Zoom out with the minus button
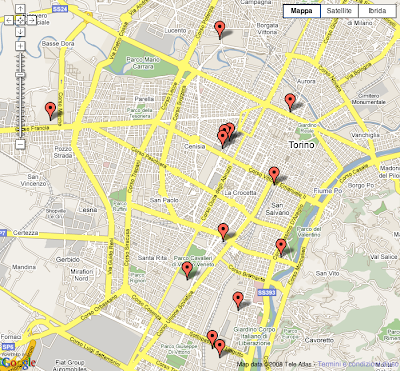 pos(20,144)
